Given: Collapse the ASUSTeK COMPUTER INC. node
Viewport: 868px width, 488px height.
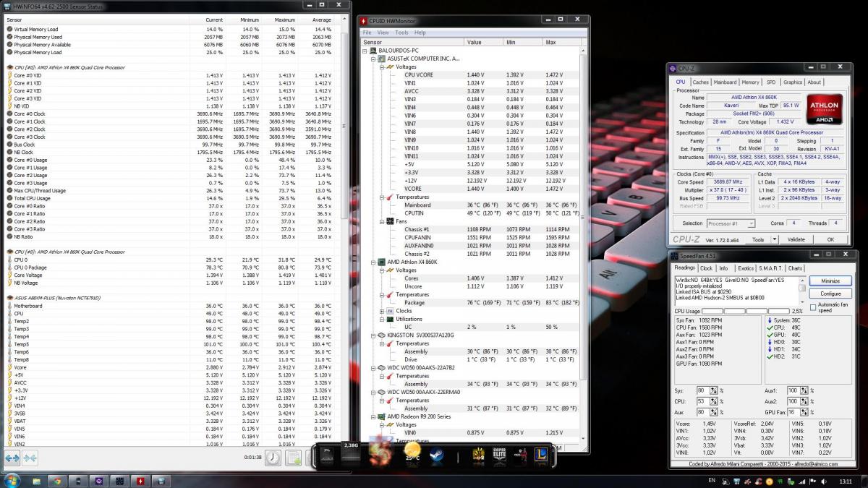Looking at the screenshot, I should click(373, 59).
